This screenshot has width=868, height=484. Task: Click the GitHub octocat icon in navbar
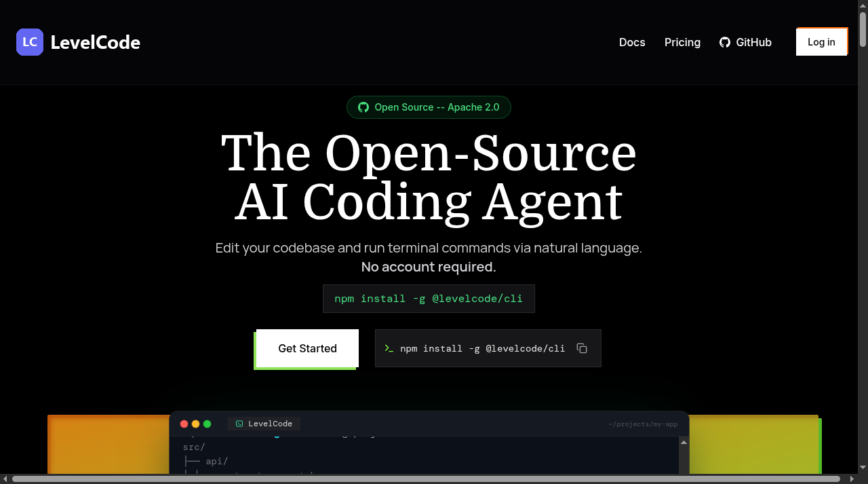(725, 42)
